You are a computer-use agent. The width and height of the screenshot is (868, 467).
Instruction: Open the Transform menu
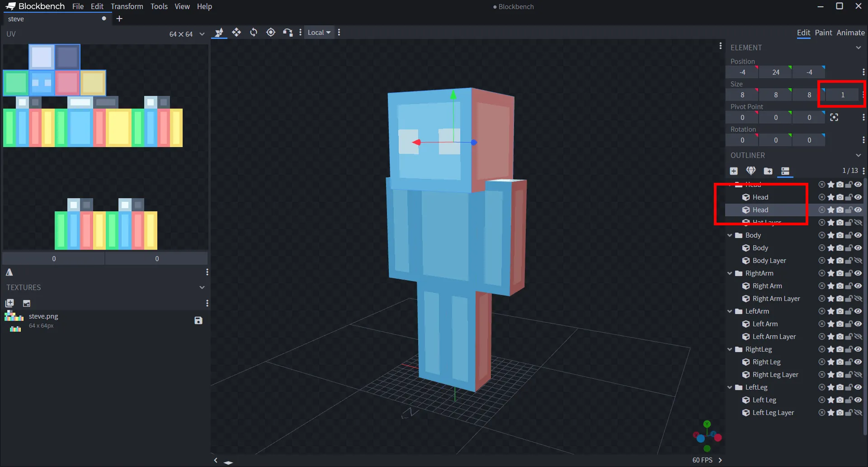(127, 6)
